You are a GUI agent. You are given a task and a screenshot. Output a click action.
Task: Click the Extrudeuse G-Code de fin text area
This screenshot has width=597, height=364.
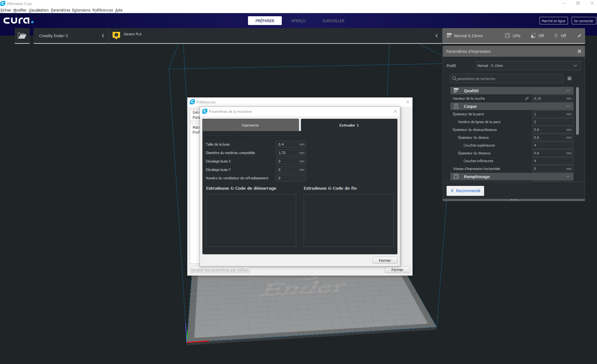tap(349, 221)
